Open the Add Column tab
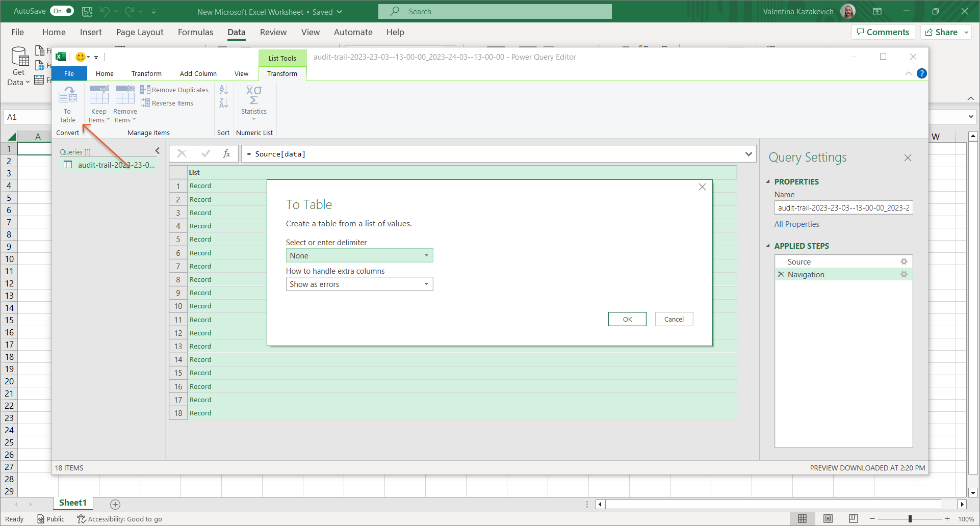 click(198, 73)
